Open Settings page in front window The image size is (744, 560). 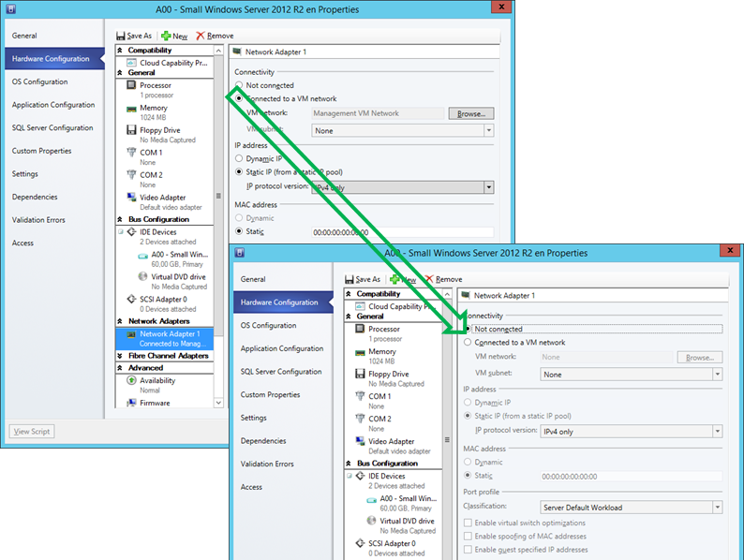[x=253, y=418]
